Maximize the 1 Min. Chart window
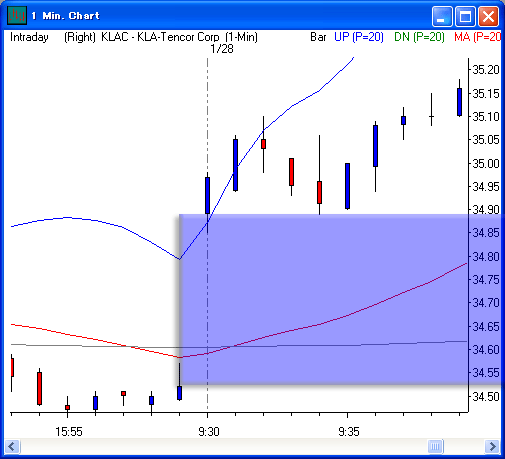 (x=465, y=16)
